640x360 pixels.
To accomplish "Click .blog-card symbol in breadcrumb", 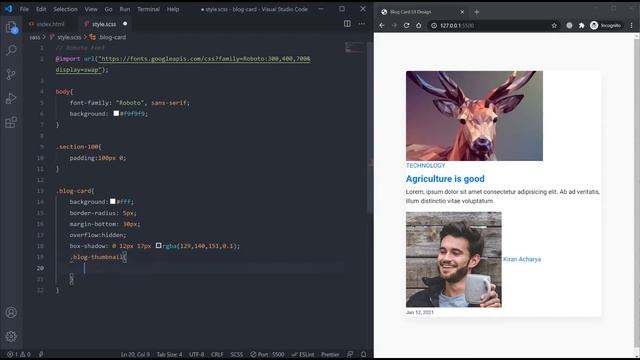I will coord(112,37).
